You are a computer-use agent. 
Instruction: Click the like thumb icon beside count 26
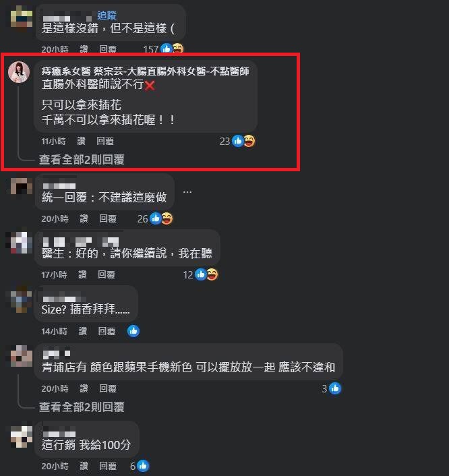156,218
